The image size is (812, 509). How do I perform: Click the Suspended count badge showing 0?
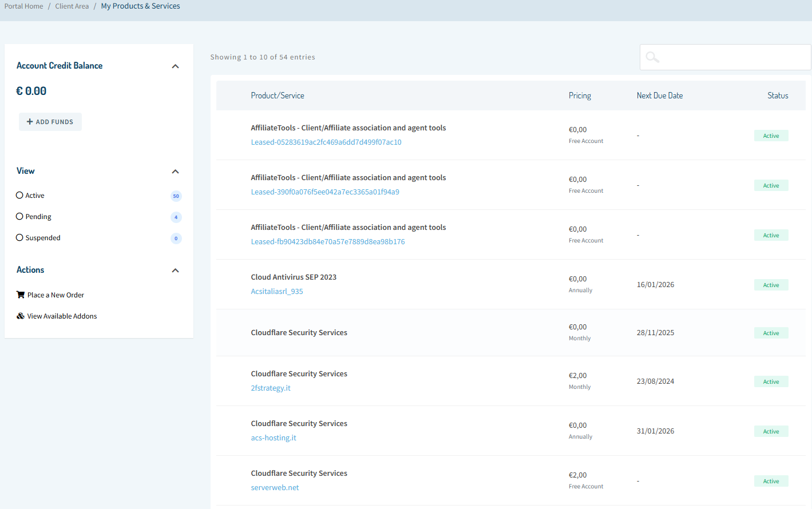click(x=176, y=238)
